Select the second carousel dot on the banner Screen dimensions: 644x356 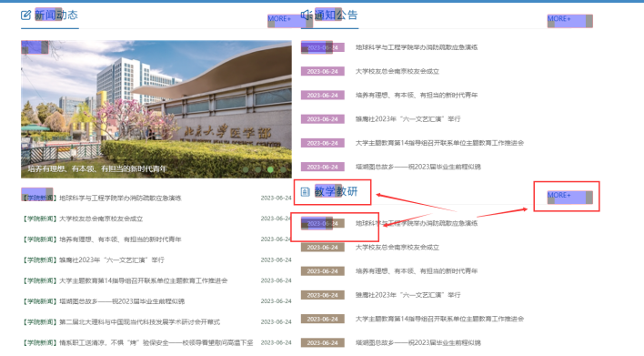coord(258,169)
